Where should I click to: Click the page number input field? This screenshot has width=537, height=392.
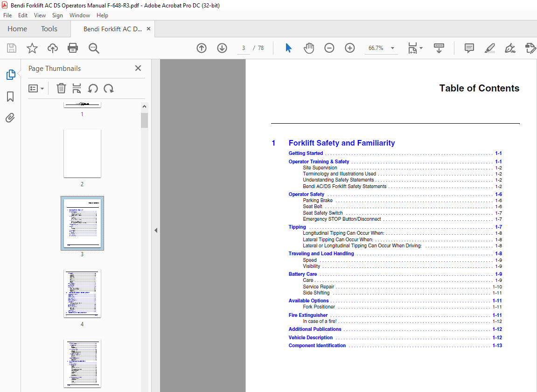click(x=244, y=48)
